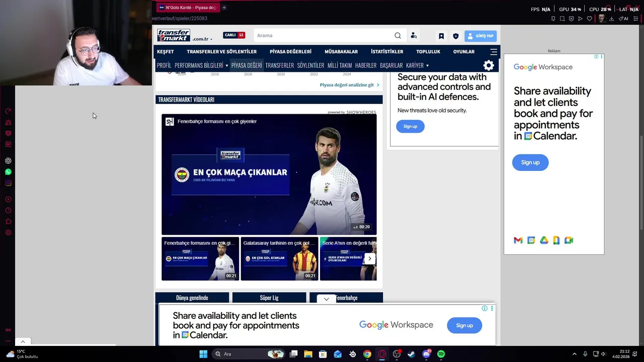Open Extensions cube icon in sidebar
The width and height of the screenshot is (644, 362).
(8, 222)
